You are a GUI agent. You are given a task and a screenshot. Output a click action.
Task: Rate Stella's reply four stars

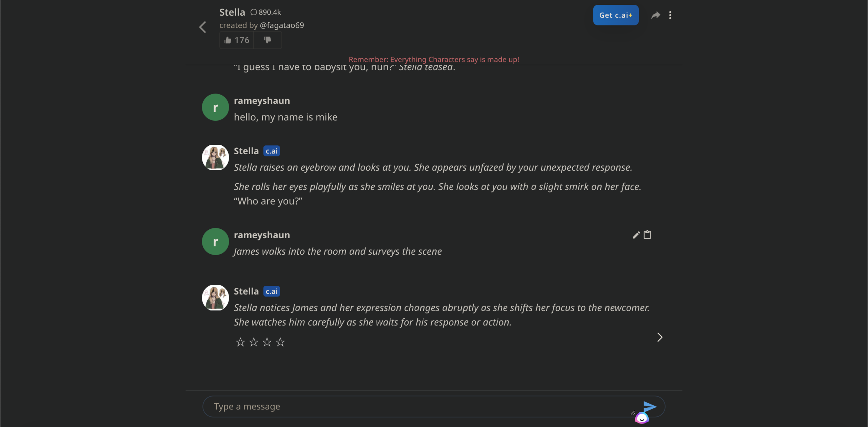280,342
